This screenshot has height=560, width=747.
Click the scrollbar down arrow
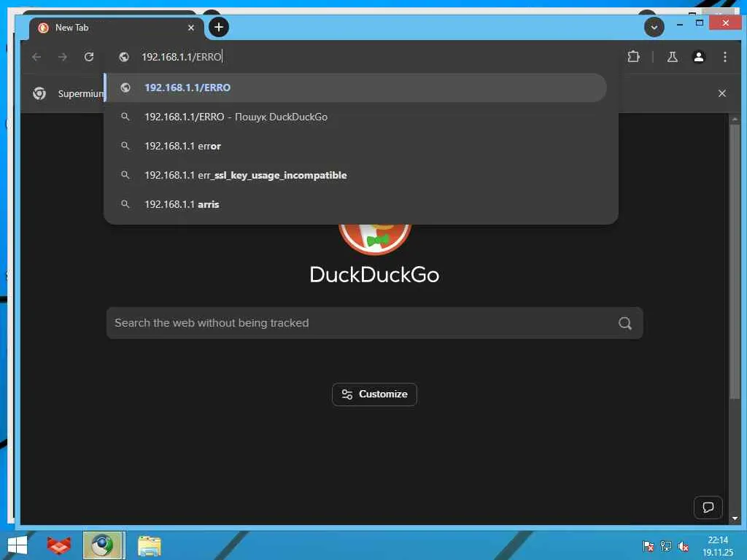735,518
